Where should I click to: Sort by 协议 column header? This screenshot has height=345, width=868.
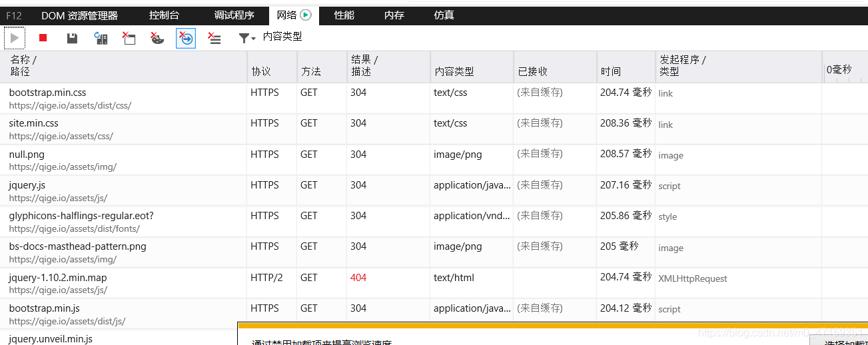pyautogui.click(x=272, y=66)
